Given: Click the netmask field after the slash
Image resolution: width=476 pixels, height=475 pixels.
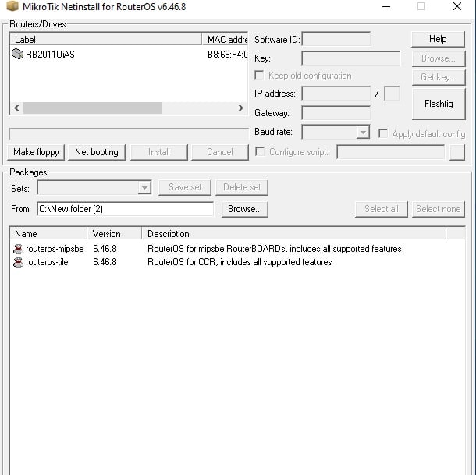Looking at the screenshot, I should coord(392,94).
